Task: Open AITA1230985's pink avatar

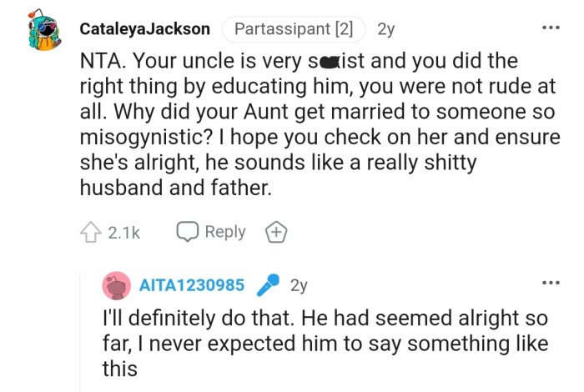Action: click(x=115, y=286)
